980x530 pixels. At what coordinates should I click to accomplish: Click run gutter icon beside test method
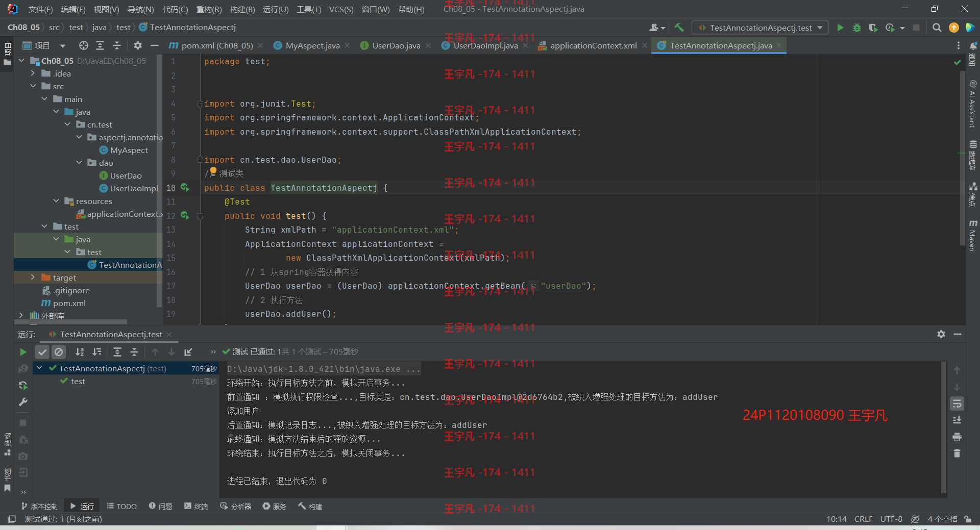(x=185, y=216)
